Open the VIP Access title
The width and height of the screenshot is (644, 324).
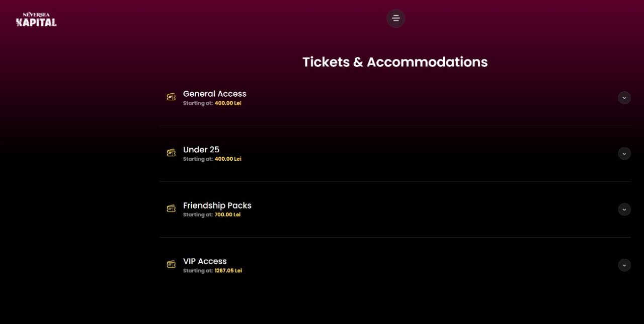(x=205, y=262)
